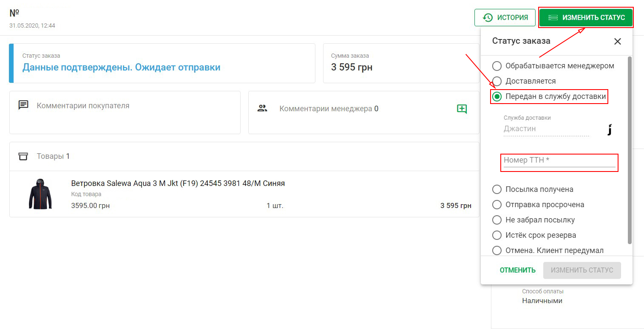Open order history with the ИСТОРИЯ button
644x329 pixels.
pos(505,17)
